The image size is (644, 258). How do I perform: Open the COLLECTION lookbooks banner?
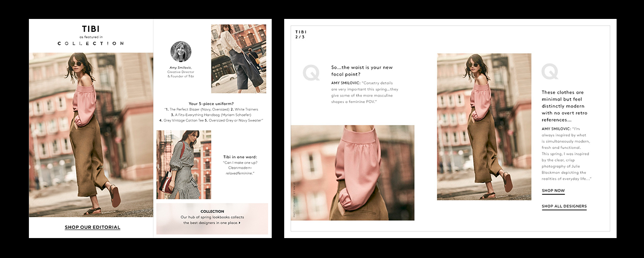click(212, 219)
